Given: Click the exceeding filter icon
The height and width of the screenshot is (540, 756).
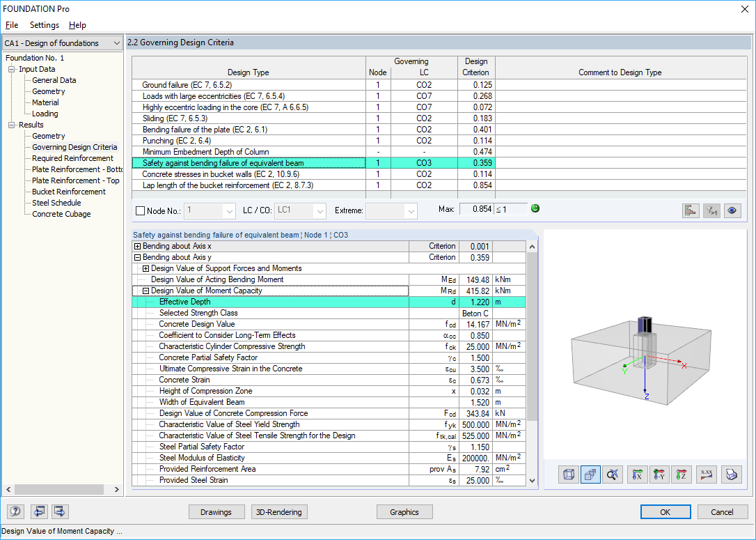Looking at the screenshot, I should (x=711, y=210).
